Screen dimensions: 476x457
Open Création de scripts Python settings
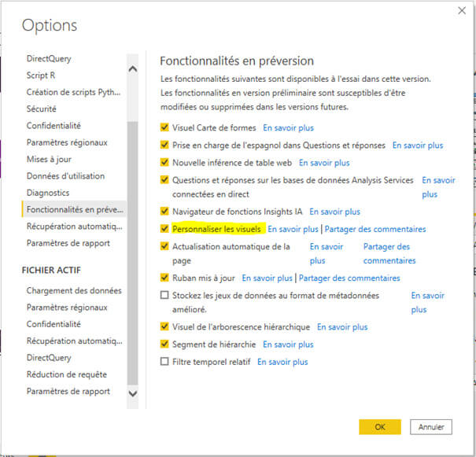[73, 92]
